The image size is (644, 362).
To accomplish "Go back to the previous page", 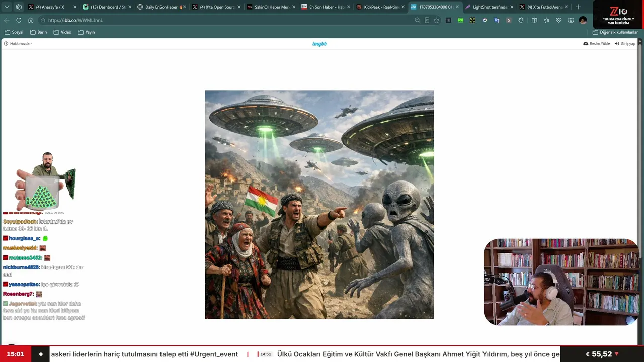I will coord(7,20).
